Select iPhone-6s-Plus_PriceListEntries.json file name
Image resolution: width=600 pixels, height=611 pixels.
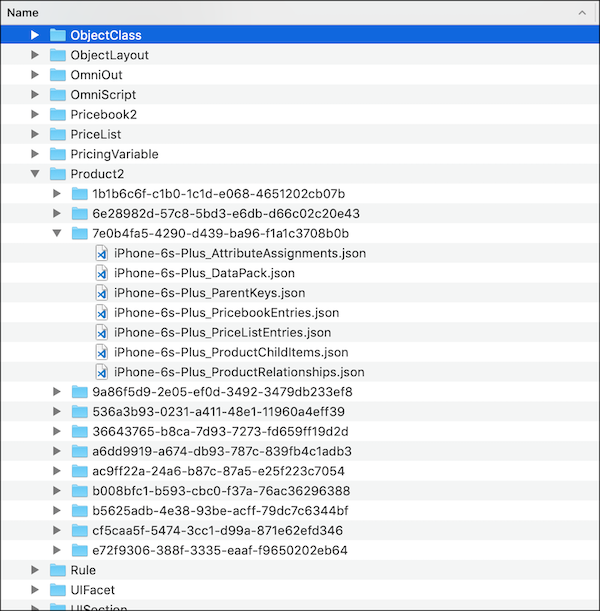222,332
